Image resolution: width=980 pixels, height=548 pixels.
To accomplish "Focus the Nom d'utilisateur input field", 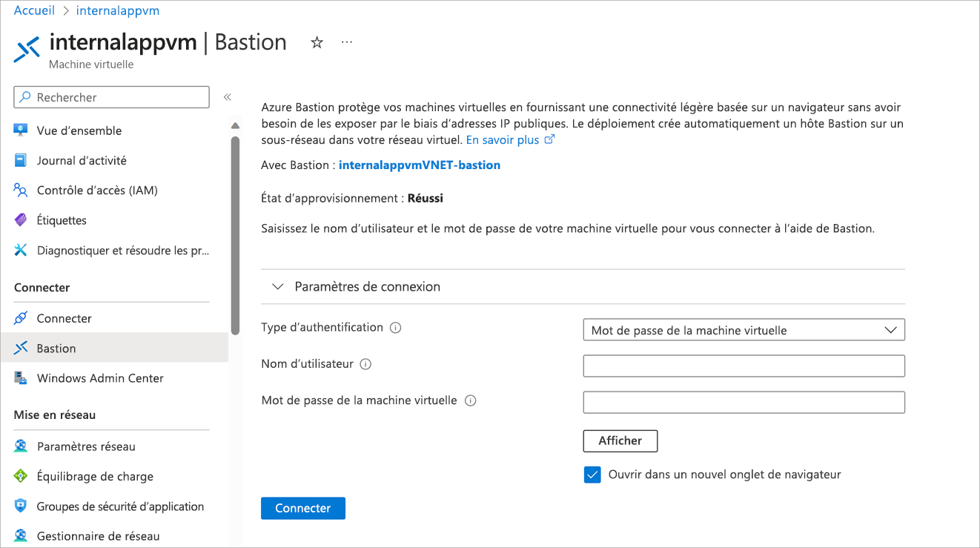I will coord(744,366).
